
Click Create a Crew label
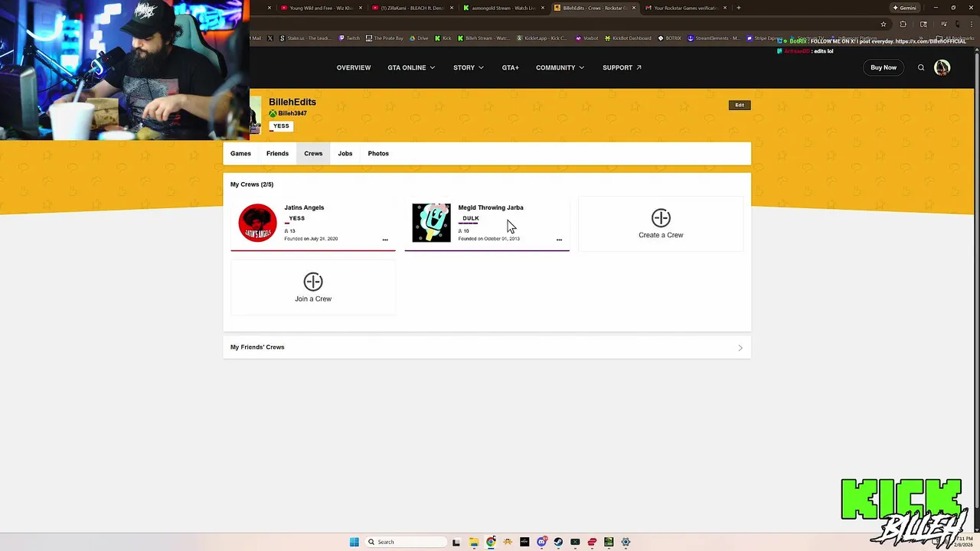click(x=661, y=235)
